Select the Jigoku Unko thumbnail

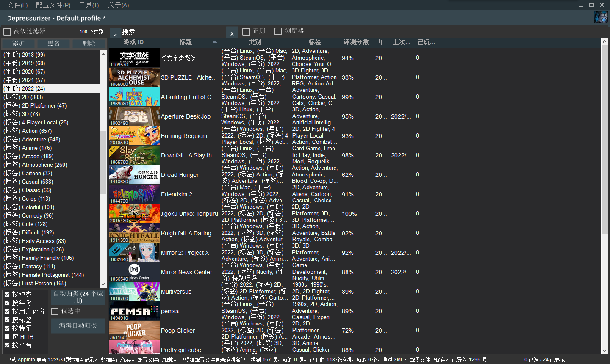pyautogui.click(x=134, y=214)
